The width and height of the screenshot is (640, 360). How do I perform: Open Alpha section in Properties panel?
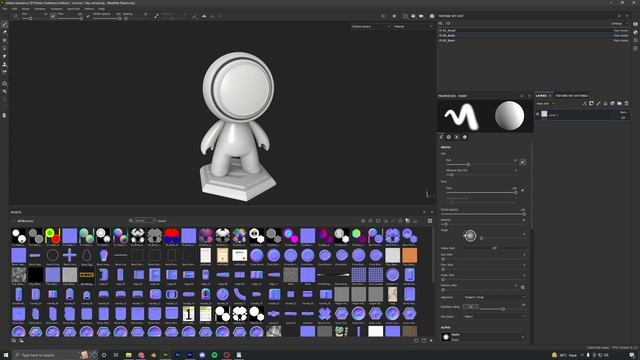(449, 137)
